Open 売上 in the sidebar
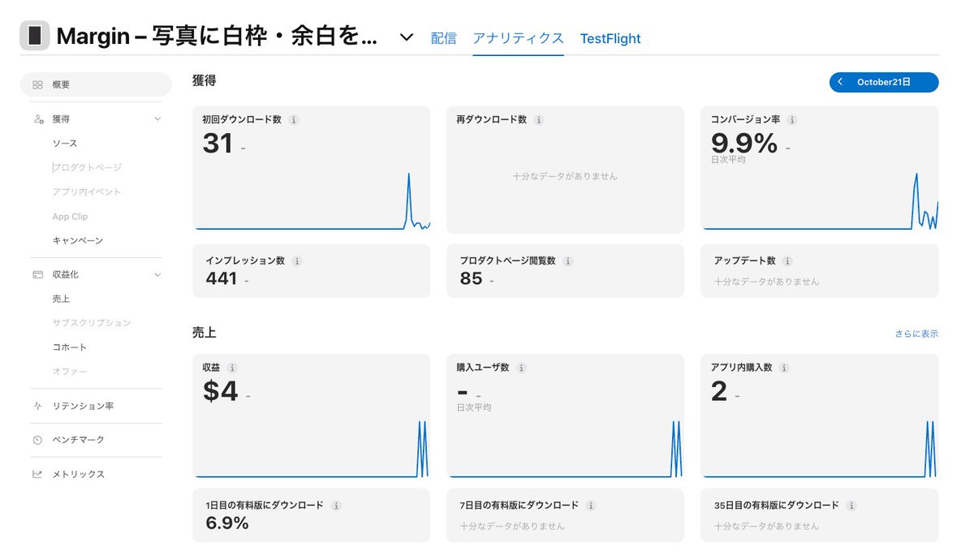Viewport: 974px width, 560px height. (x=61, y=299)
